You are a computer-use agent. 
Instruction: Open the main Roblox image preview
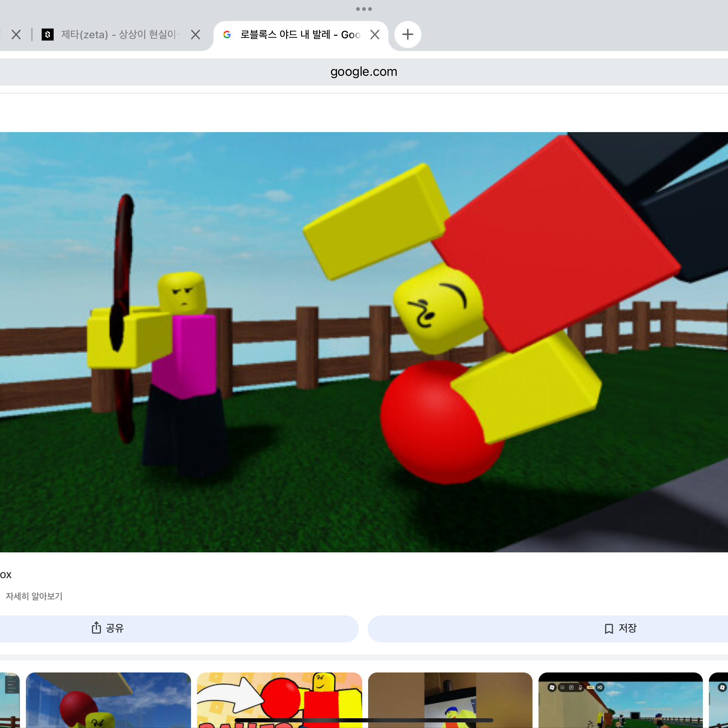(x=364, y=342)
